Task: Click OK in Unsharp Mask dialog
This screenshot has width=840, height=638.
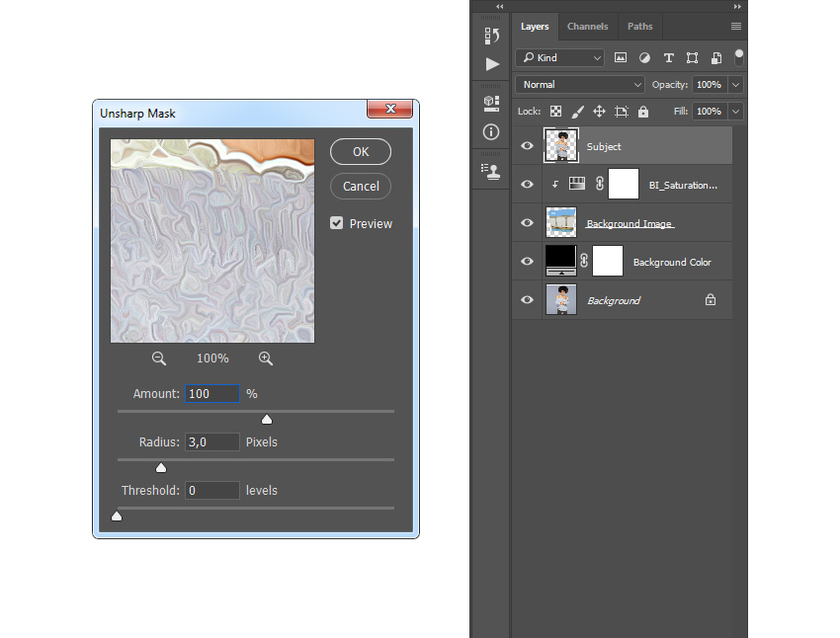Action: 361,152
